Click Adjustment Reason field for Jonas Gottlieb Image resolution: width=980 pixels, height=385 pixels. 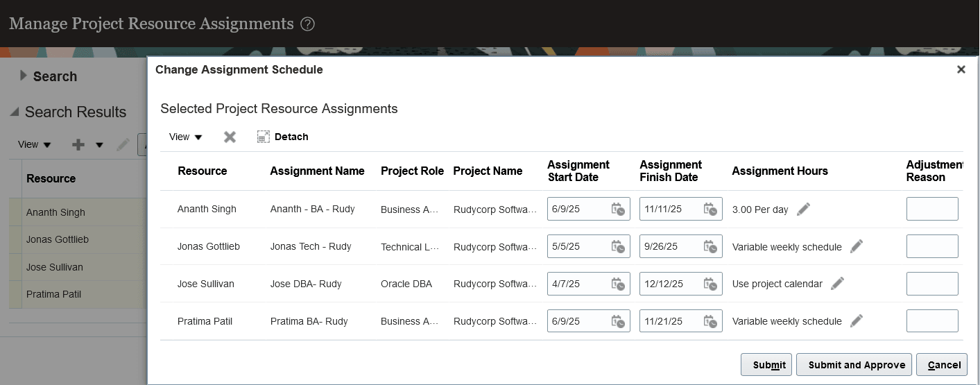point(932,246)
